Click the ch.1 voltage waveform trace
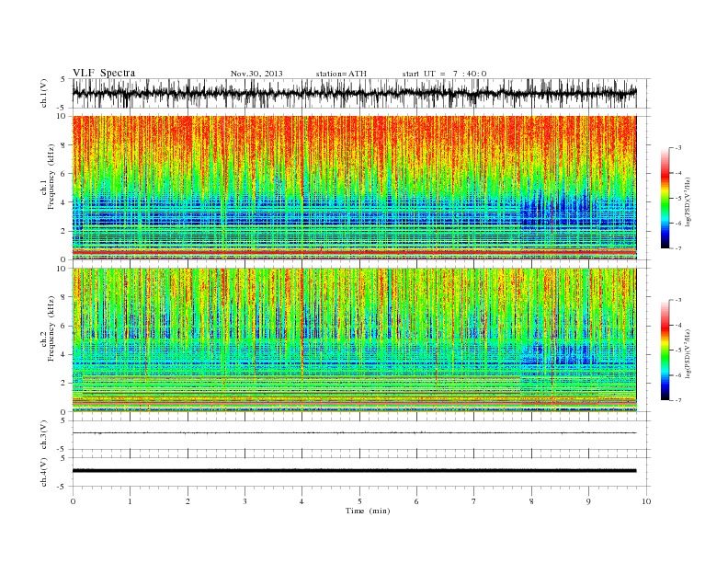 [354, 93]
